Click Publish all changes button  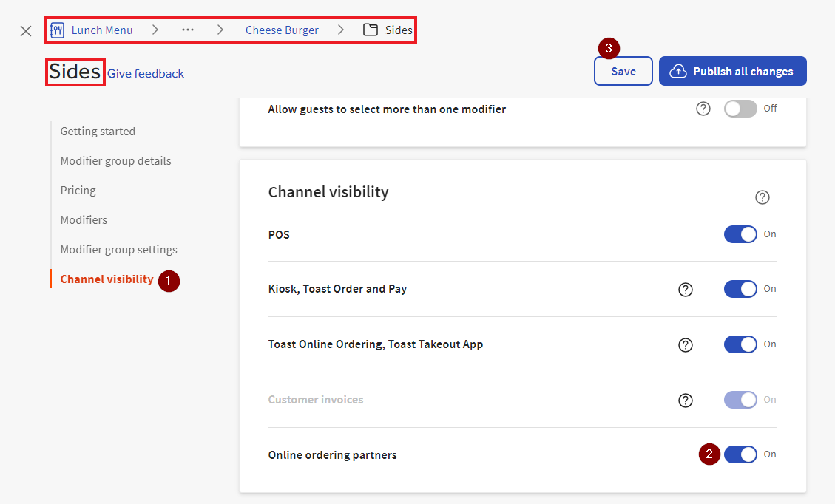click(x=732, y=71)
